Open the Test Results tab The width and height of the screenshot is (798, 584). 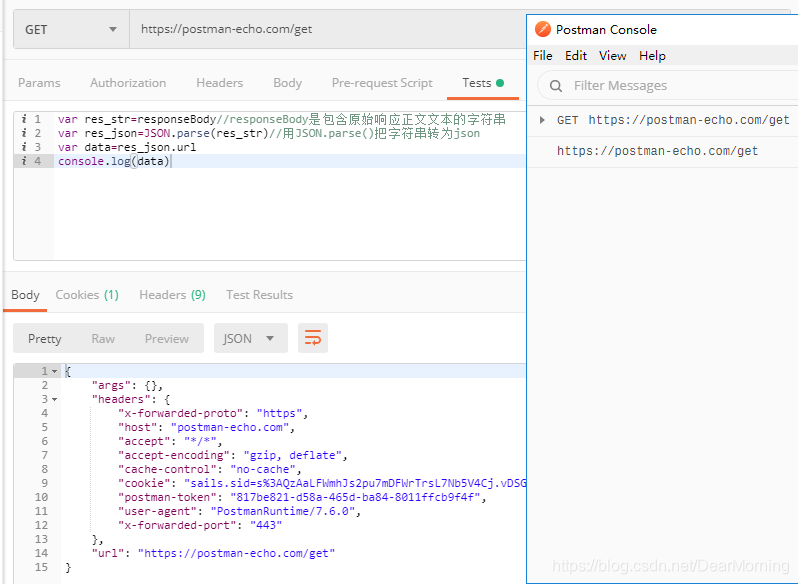[x=260, y=295]
